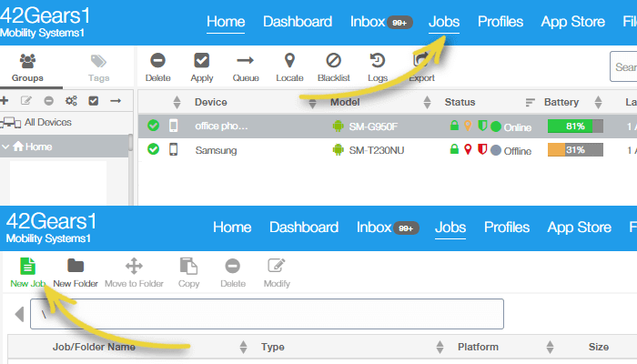Click the back arrow beside path field

click(x=19, y=314)
